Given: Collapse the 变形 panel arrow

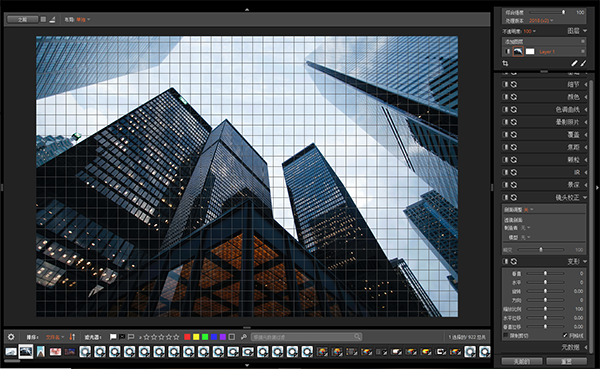Looking at the screenshot, I should [x=585, y=261].
